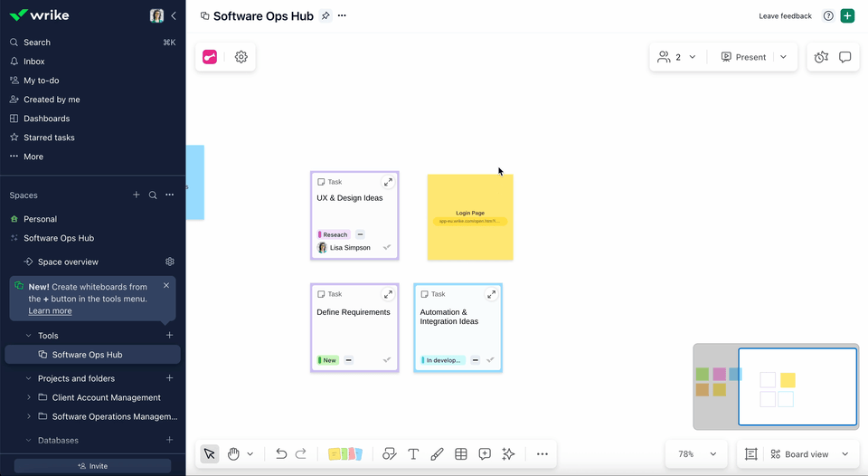Pick the sticky notes tool

pos(344,454)
